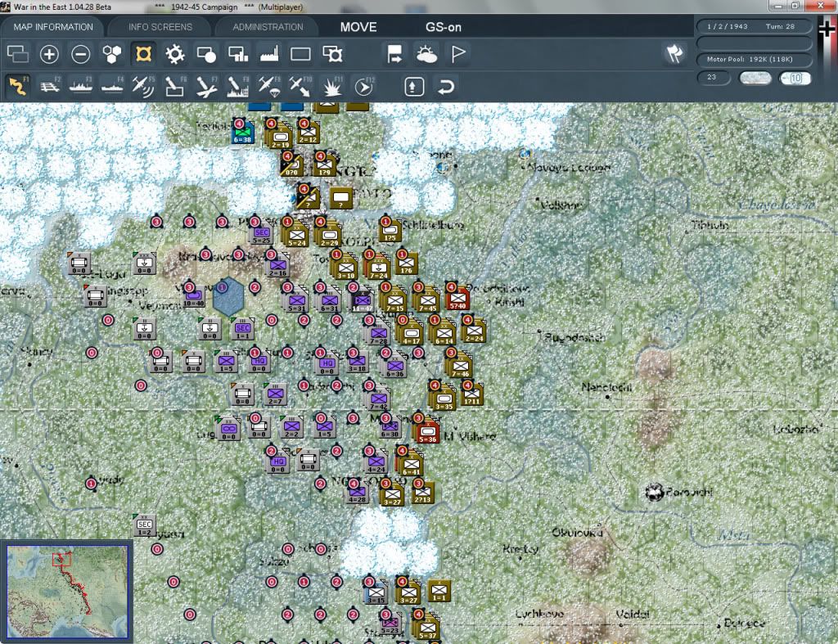This screenshot has height=644, width=838.
Task: Click the GS-on ground support toggle
Action: (x=443, y=27)
